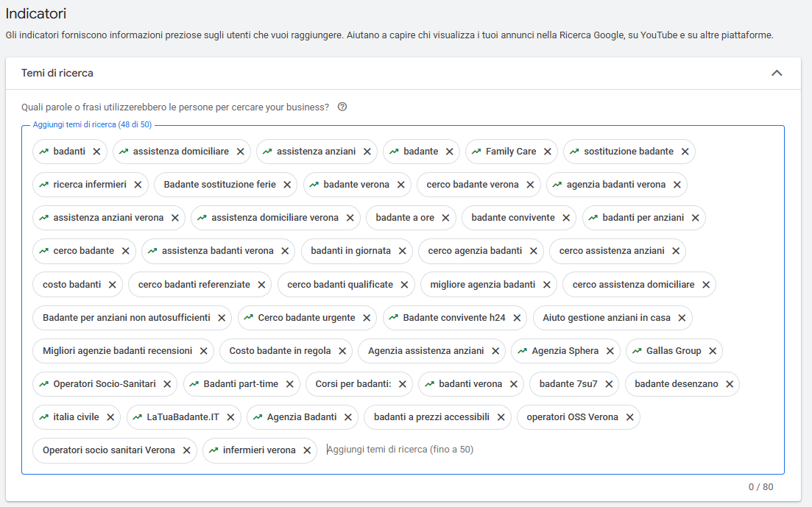Remove "ricerca infermieri" chip
Viewport: 812px width, 507px height.
pos(138,185)
